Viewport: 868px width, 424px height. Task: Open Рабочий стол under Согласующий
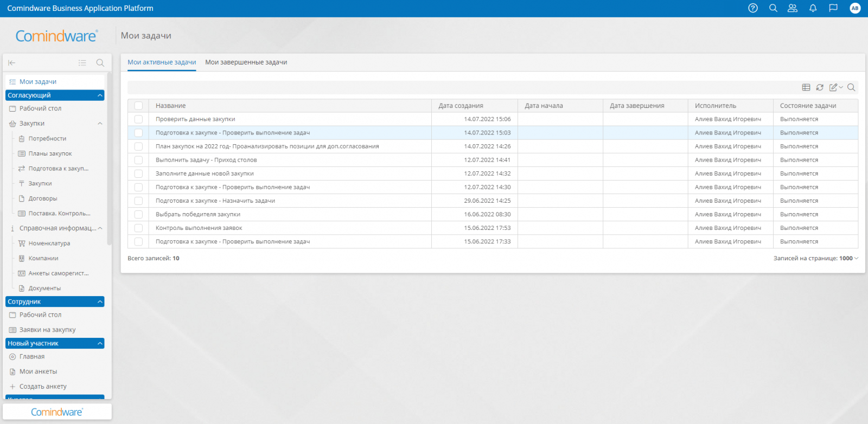(40, 108)
